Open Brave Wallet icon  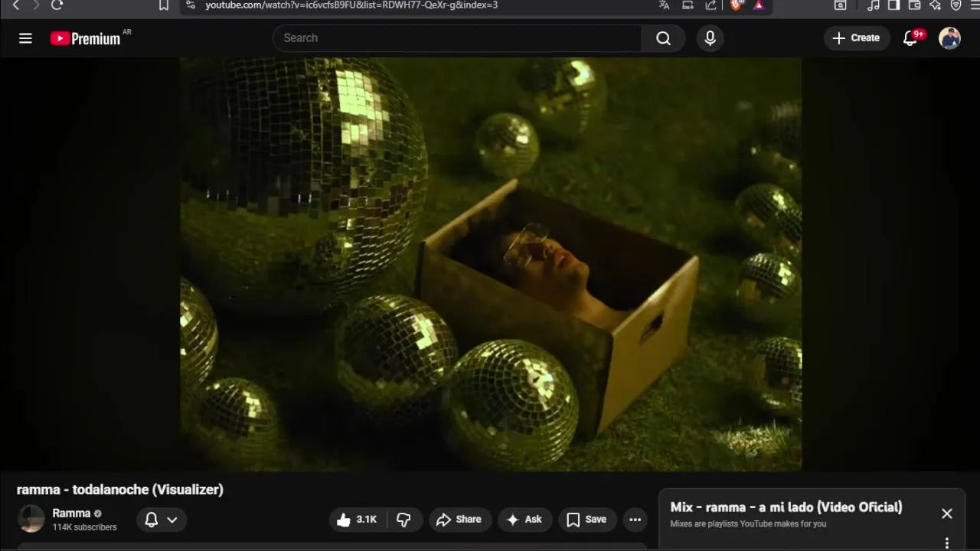pos(914,5)
